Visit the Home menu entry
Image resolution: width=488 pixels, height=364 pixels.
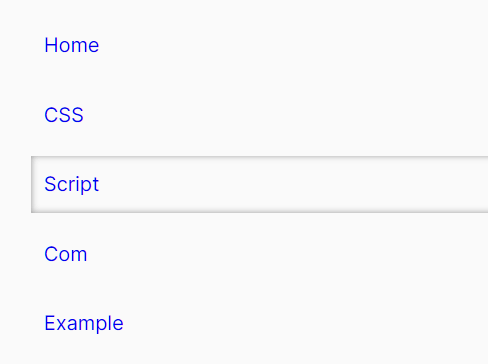point(72,45)
